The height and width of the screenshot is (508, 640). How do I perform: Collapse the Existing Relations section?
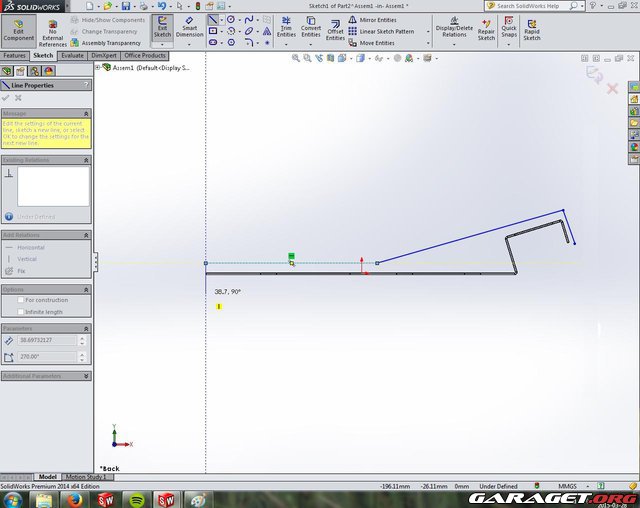[x=87, y=160]
